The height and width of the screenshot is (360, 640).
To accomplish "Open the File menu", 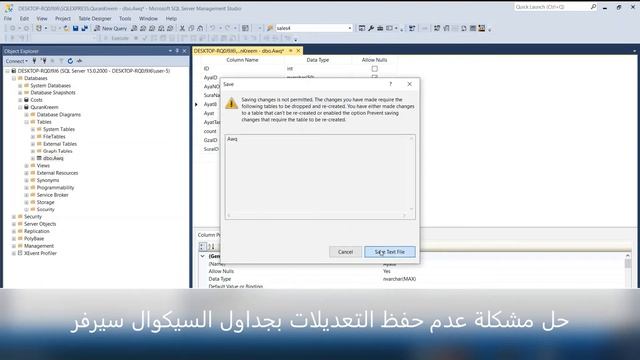I will (8, 18).
